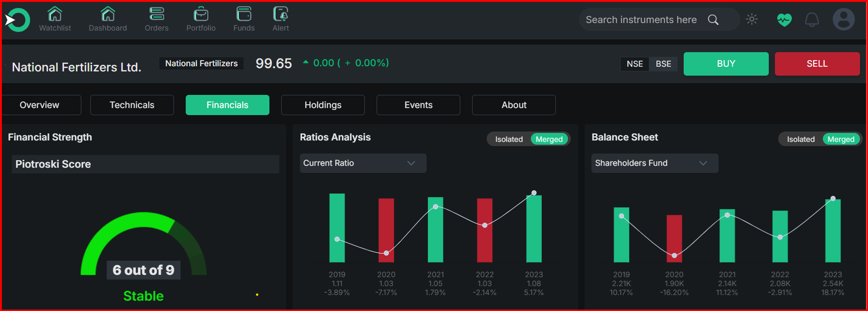Expand the Shareholders Fund dropdown
Image resolution: width=868 pixels, height=311 pixels.
click(655, 163)
